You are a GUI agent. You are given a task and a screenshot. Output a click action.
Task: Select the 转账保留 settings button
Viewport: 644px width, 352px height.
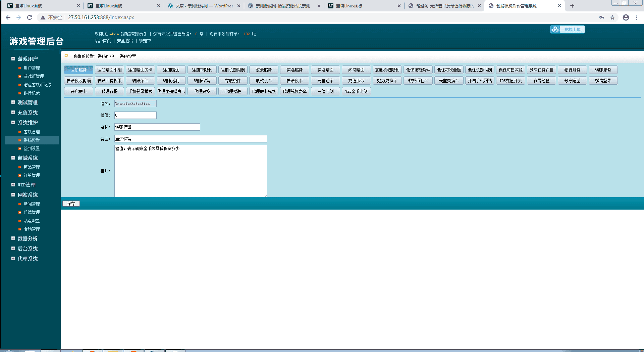pos(202,81)
